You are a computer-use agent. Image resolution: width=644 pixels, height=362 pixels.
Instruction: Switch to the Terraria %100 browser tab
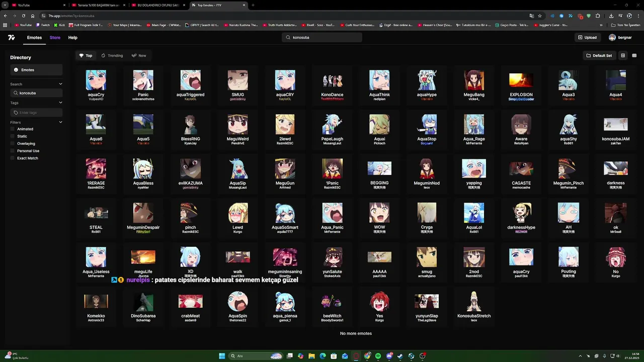[98, 5]
